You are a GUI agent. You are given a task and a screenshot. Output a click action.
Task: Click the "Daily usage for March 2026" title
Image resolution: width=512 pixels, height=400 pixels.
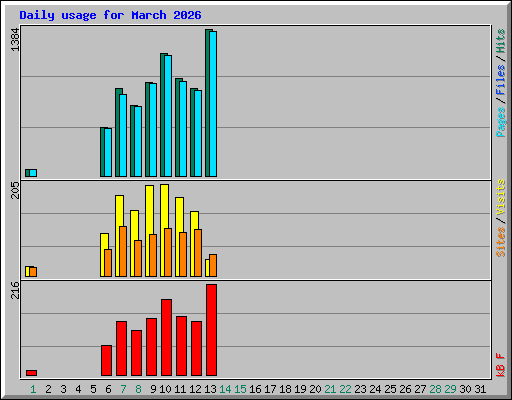[x=110, y=15]
